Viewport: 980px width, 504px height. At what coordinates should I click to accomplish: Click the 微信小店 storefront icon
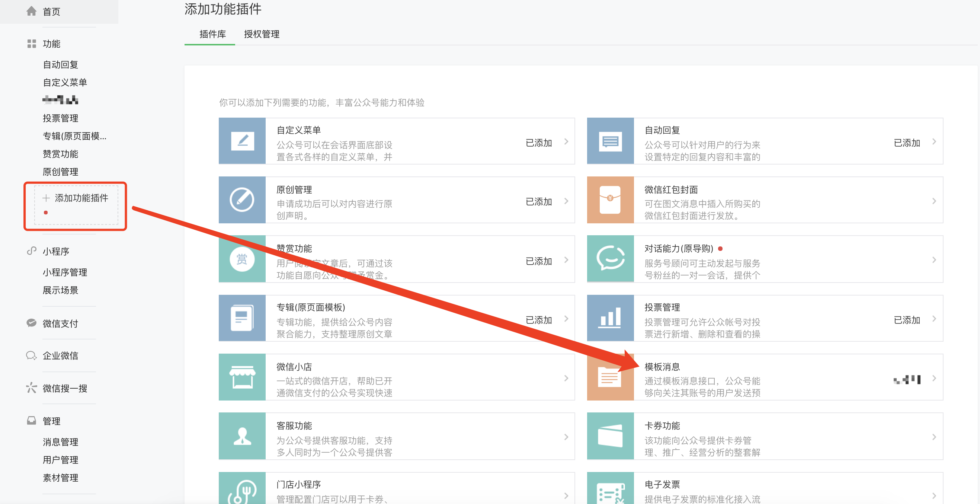click(x=242, y=377)
